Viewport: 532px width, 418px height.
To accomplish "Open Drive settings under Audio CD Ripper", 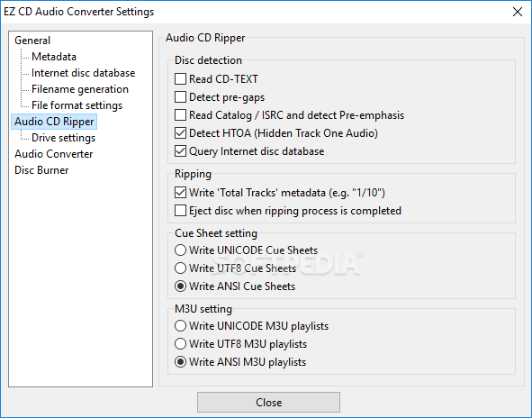I will (63, 138).
